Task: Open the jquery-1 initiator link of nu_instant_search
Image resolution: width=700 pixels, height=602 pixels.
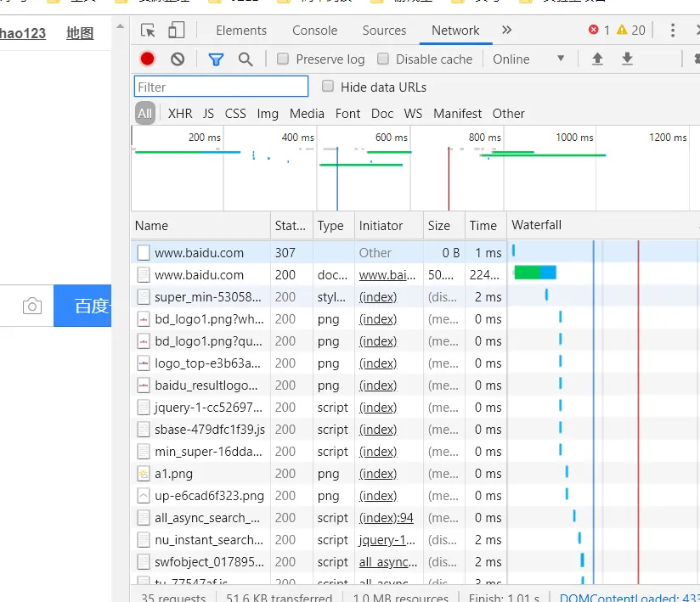Action: [387, 540]
